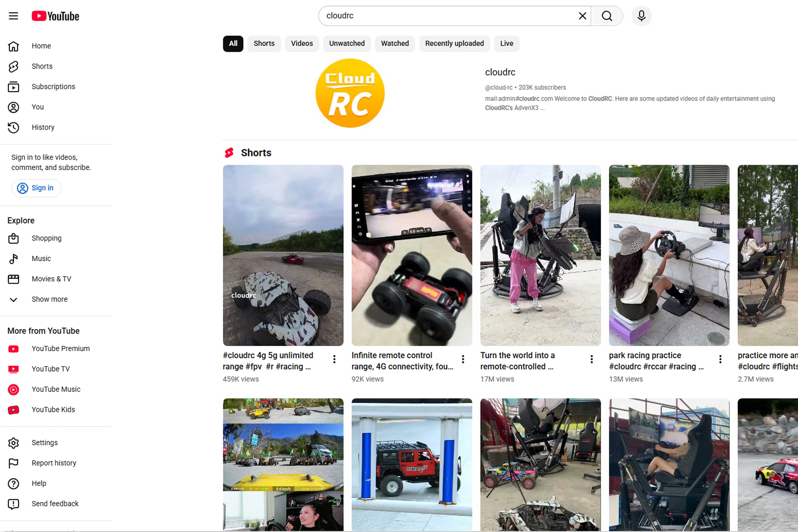Image resolution: width=798 pixels, height=532 pixels.
Task: Click the YouTube logo
Action: pyautogui.click(x=55, y=16)
